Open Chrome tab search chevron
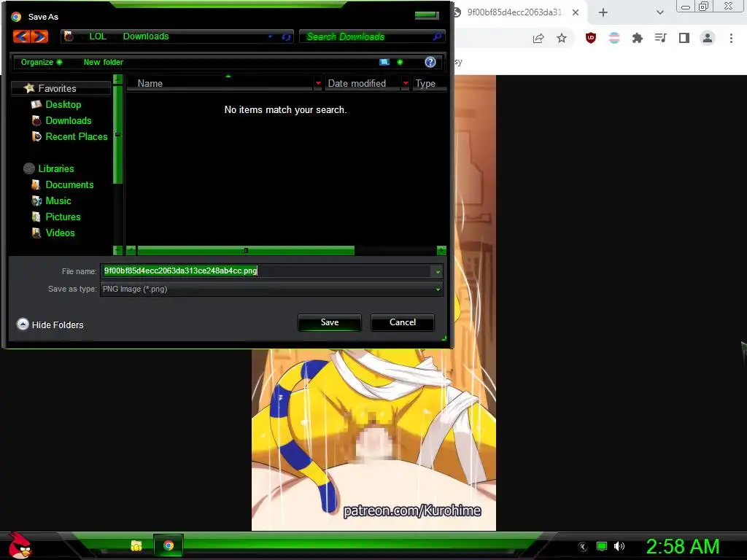Viewport: 747px width, 560px height. [x=659, y=12]
